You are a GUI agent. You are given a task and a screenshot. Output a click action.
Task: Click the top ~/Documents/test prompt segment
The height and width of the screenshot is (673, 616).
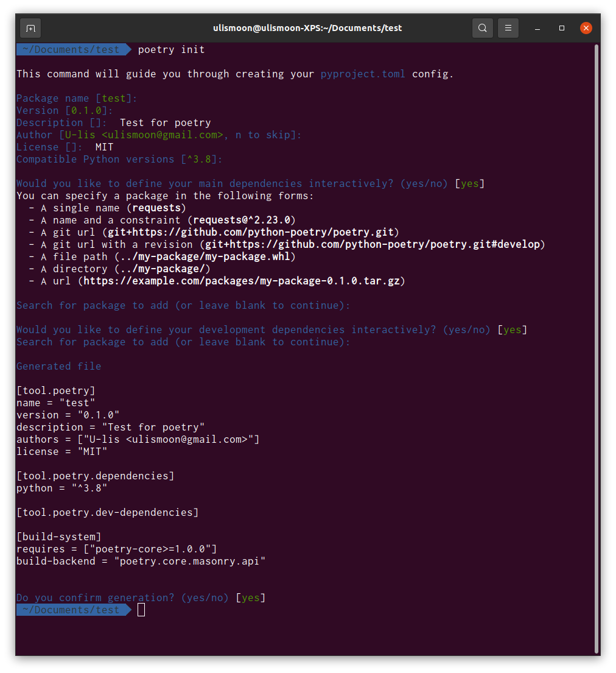click(74, 50)
